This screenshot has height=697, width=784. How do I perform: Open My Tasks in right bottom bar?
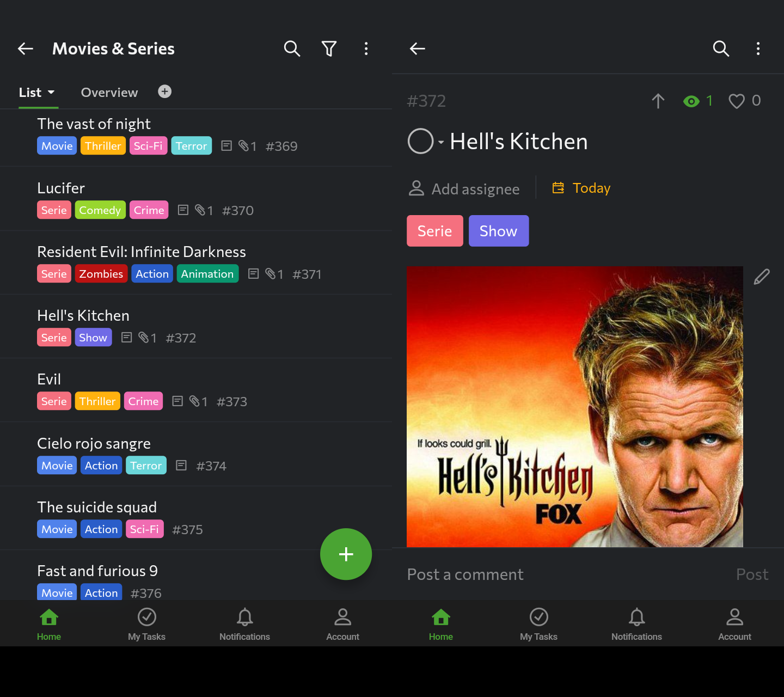click(539, 624)
